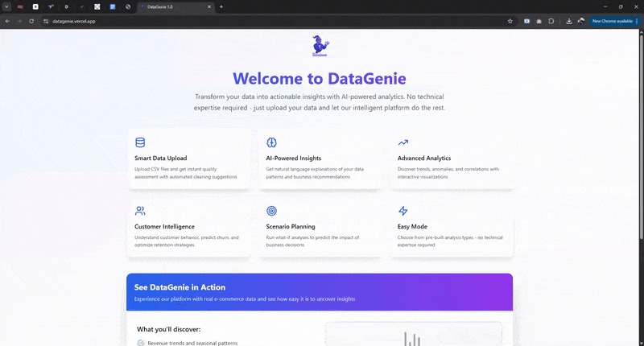Go back to the previous page
Viewport: 644px width, 346px height.
(x=7, y=21)
